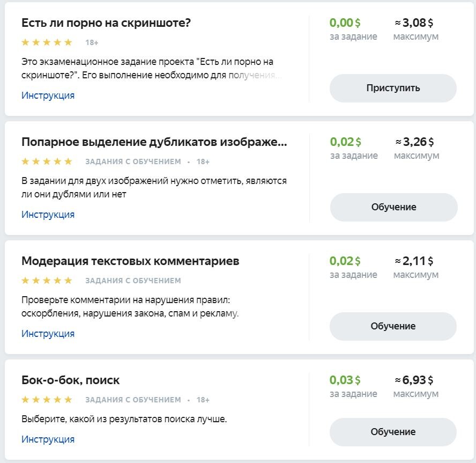View "Инструкция" for "Модерация текстовых комментариев"
This screenshot has width=476, height=463.
[48, 334]
